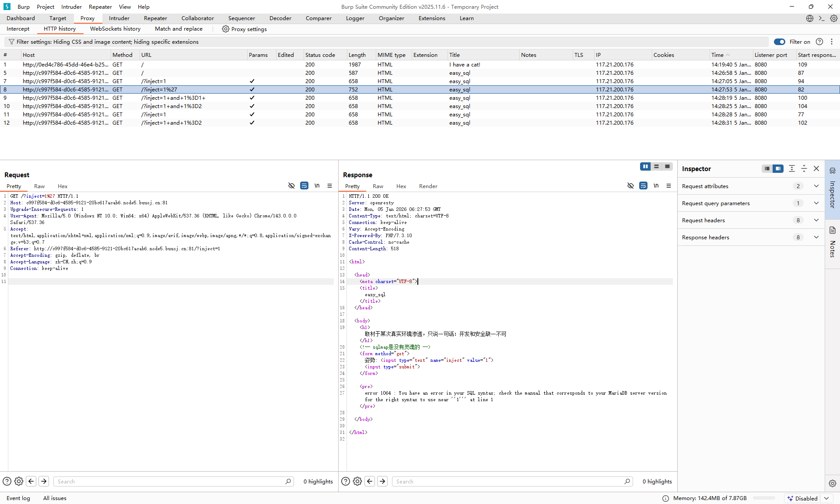Open the AI Disabled dropdown arrow
840x504 pixels.
[x=826, y=498]
